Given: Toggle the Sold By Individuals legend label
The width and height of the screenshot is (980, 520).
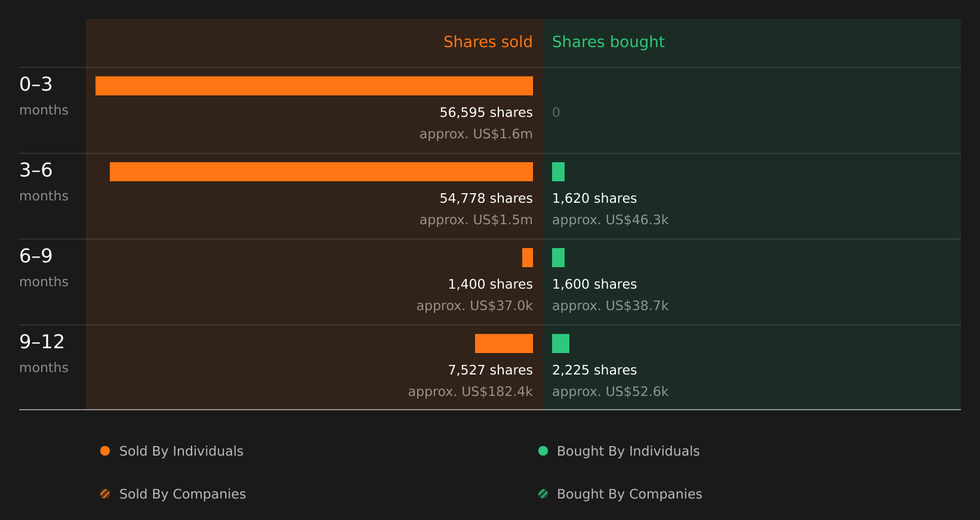Looking at the screenshot, I should pos(181,451).
